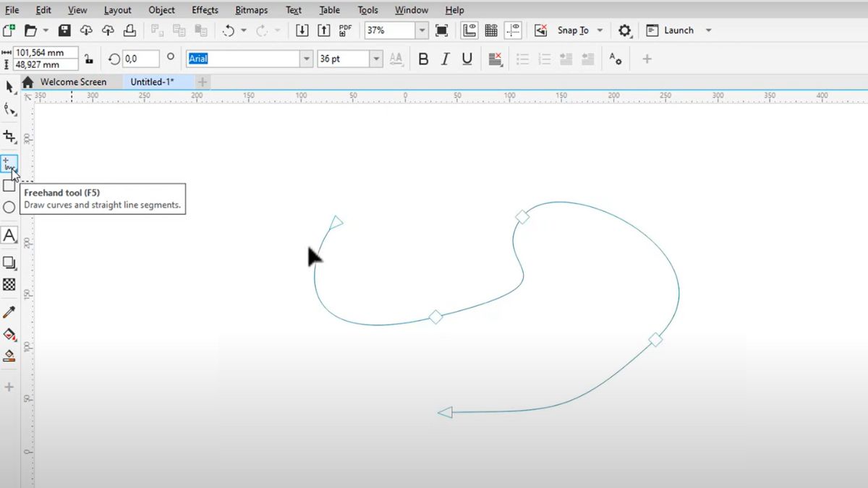This screenshot has width=868, height=488.
Task: Click the Export icon
Action: click(324, 30)
